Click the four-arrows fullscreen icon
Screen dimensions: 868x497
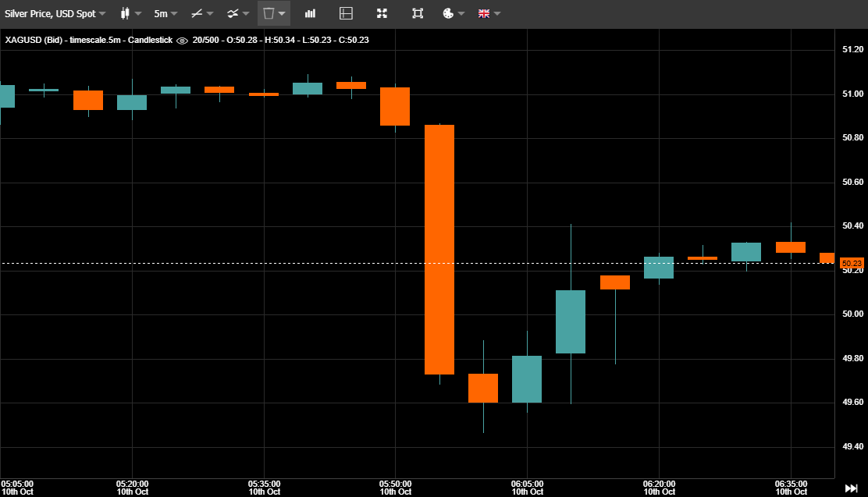382,13
